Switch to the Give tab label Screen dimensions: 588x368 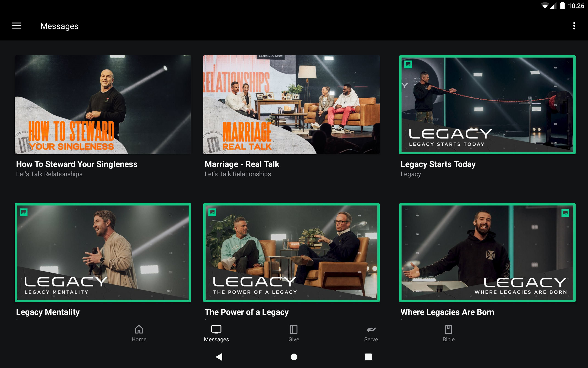(x=294, y=339)
